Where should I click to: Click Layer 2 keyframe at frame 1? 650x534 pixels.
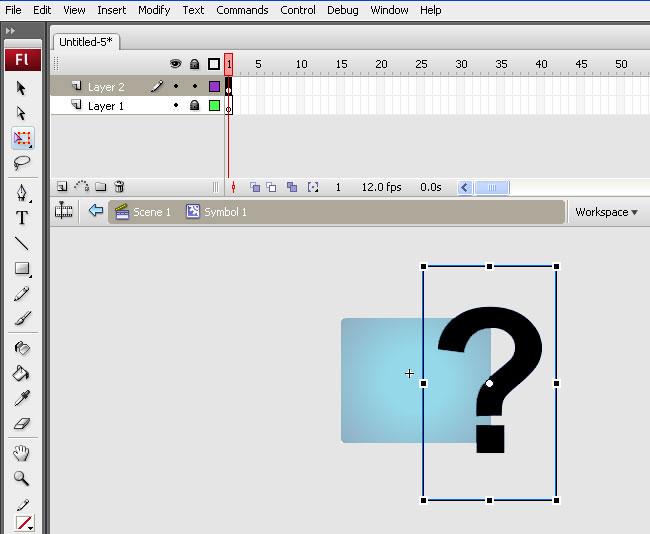click(x=228, y=86)
